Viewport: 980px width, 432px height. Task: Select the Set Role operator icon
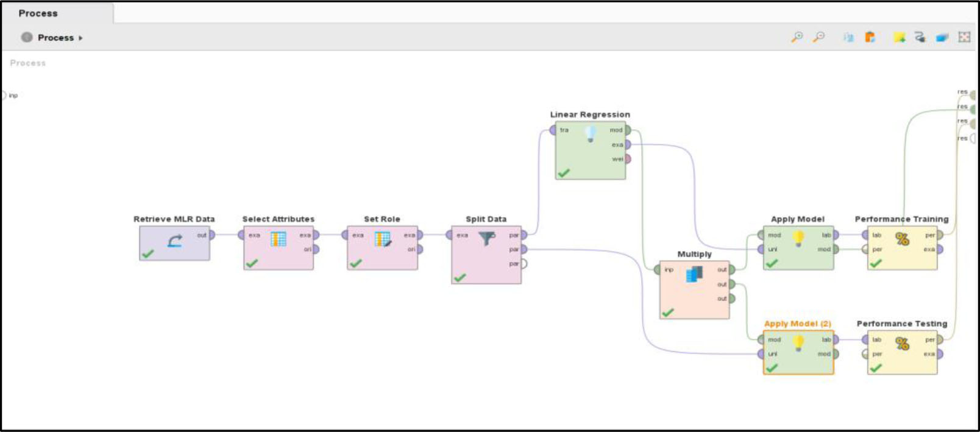[382, 239]
